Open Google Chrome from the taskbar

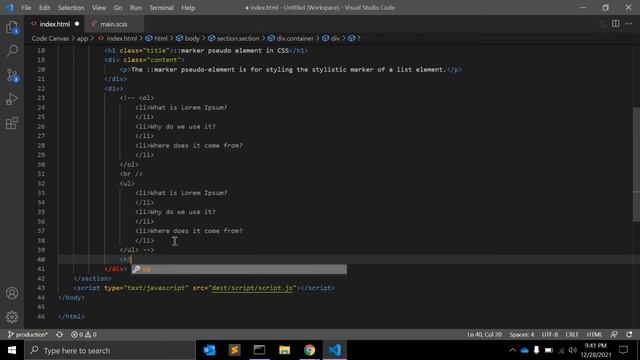pos(309,350)
